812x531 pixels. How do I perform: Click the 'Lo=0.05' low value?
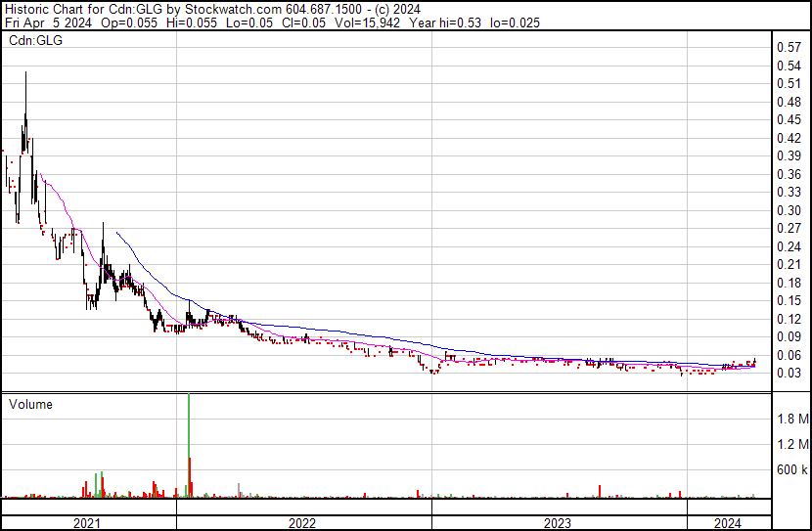(x=249, y=22)
